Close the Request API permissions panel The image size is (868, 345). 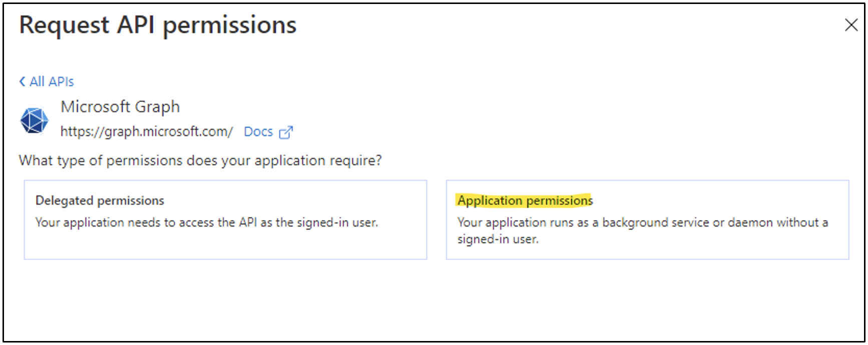(x=850, y=25)
